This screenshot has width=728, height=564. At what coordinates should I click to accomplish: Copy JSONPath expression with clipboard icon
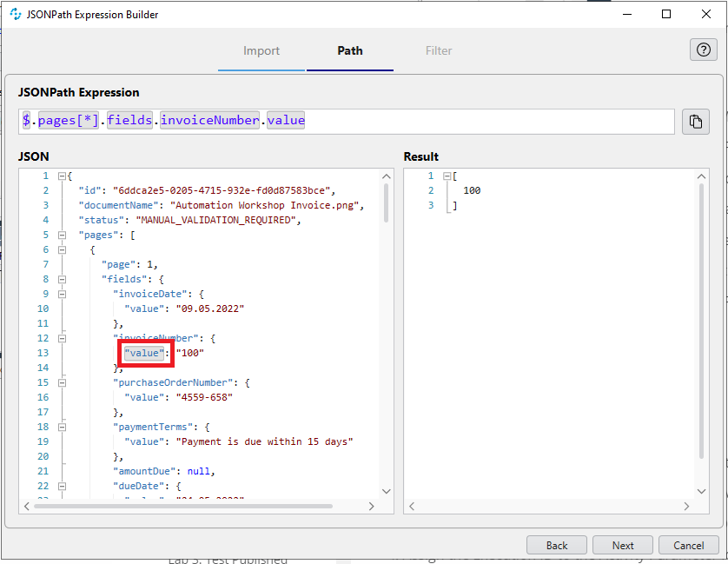(x=696, y=122)
